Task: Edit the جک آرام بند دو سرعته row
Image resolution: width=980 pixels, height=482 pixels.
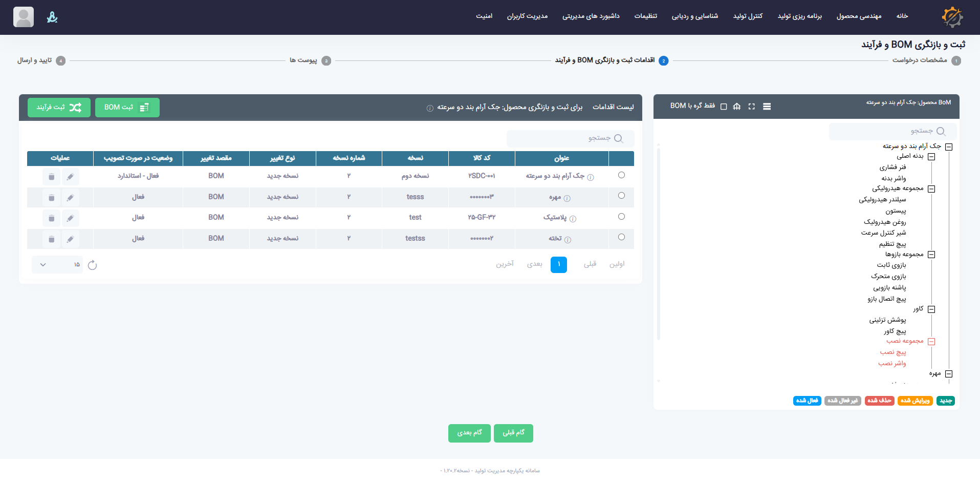Action: point(70,177)
